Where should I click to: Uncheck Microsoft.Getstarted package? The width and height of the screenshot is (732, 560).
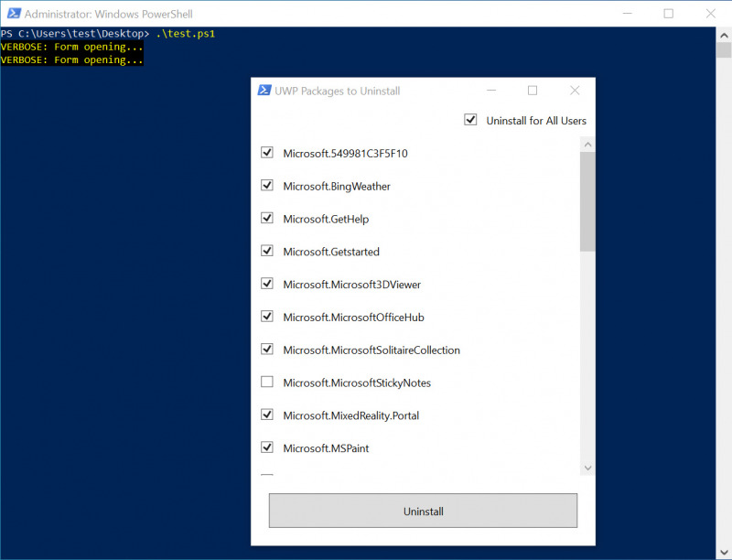coord(267,251)
